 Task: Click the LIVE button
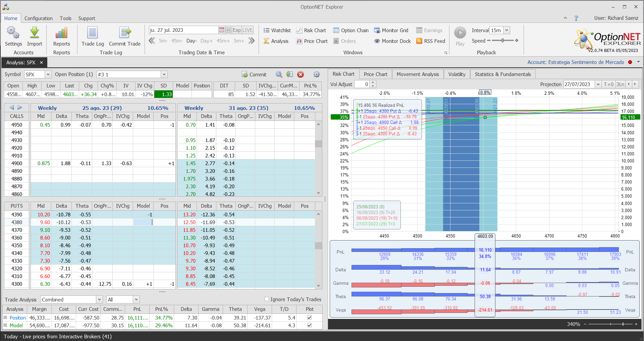[x=248, y=30]
